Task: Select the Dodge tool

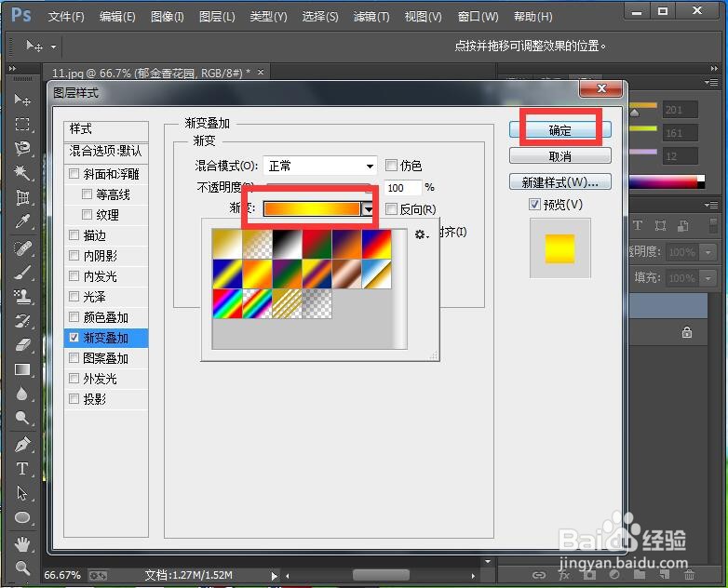Action: tap(21, 418)
